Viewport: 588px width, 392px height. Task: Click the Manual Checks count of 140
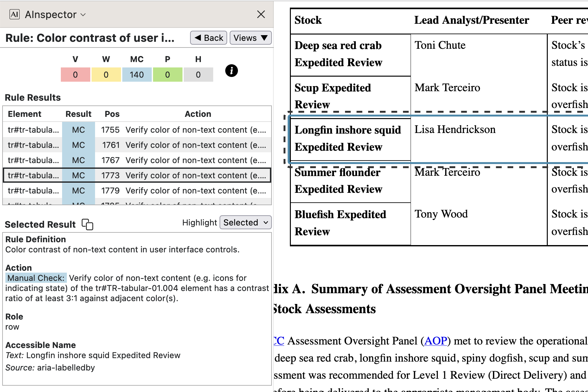137,75
